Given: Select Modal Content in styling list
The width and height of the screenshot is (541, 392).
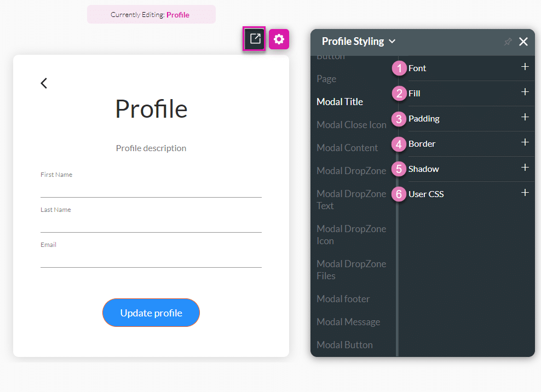Looking at the screenshot, I should click(347, 148).
